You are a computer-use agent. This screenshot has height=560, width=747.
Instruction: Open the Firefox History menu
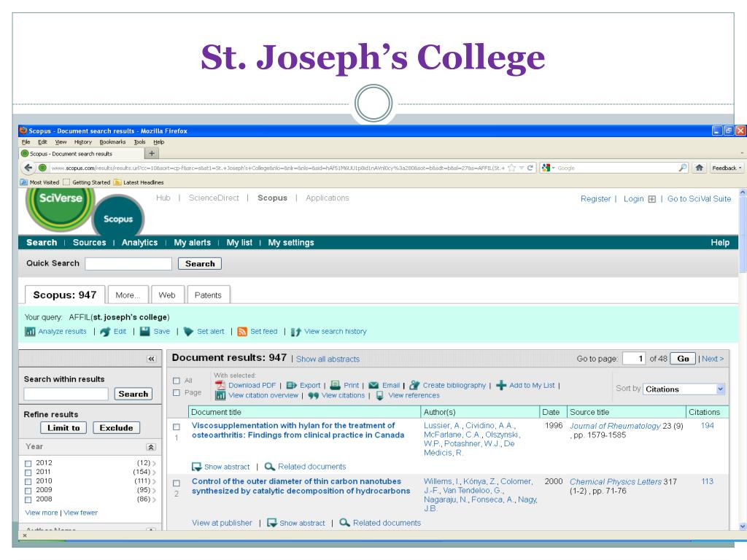coord(83,142)
